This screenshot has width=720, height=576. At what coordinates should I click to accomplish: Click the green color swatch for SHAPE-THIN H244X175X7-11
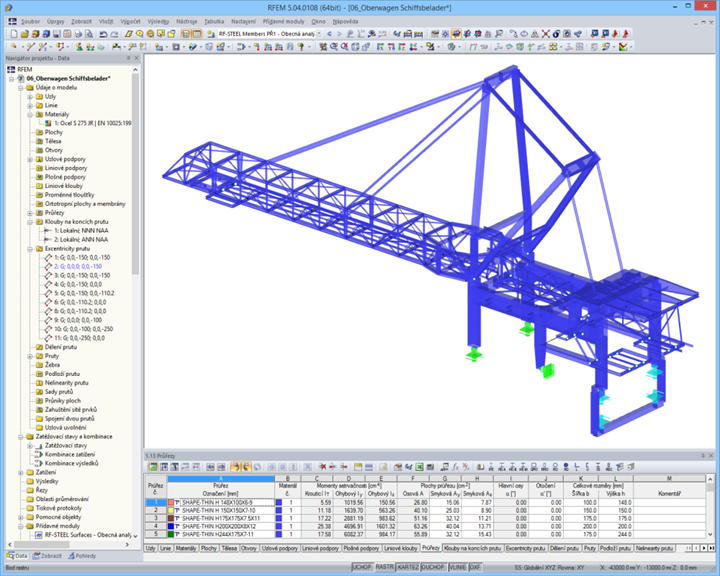(171, 534)
